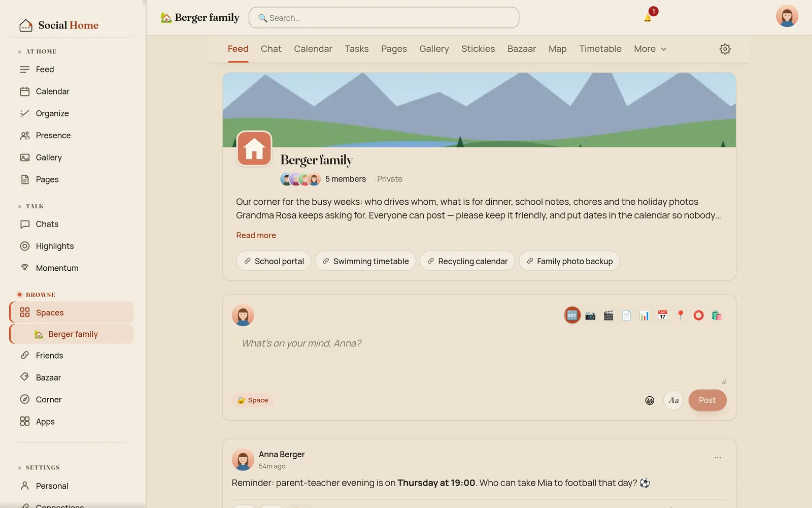
Task: Open the Anna Berger post options menu
Action: [718, 458]
